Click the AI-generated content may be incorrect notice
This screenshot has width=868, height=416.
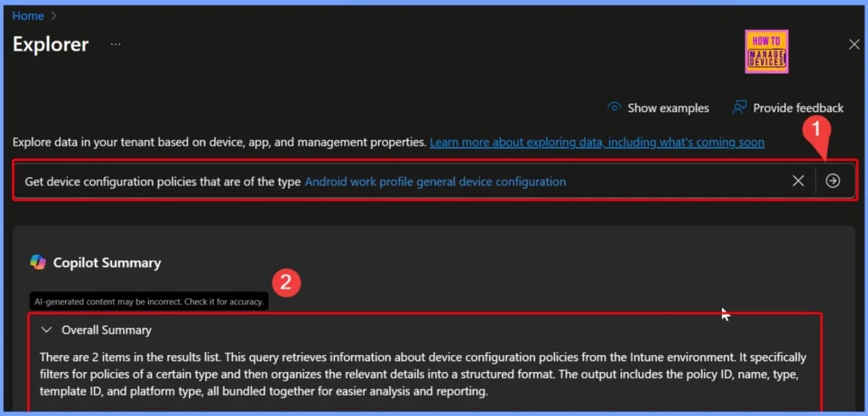pos(149,302)
